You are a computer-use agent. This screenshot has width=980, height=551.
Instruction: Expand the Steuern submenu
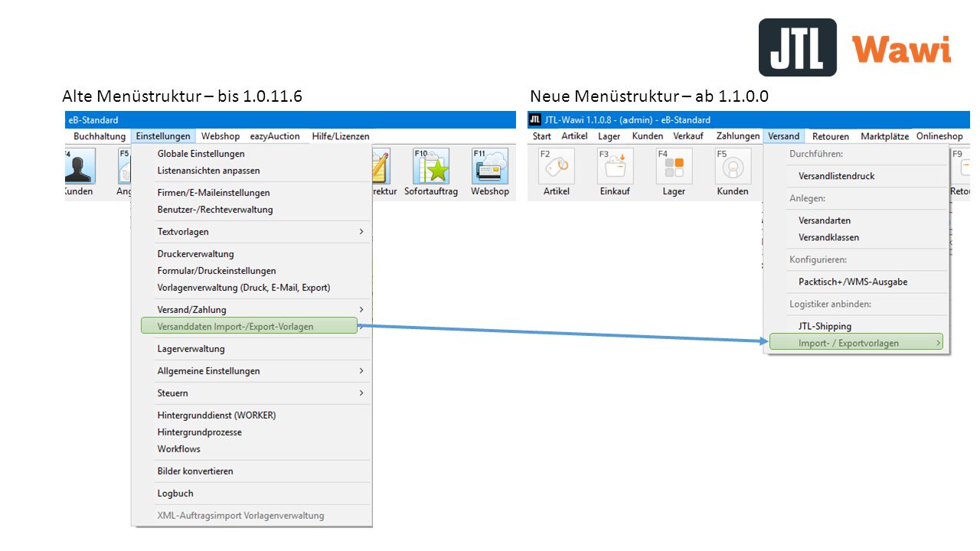pos(252,393)
